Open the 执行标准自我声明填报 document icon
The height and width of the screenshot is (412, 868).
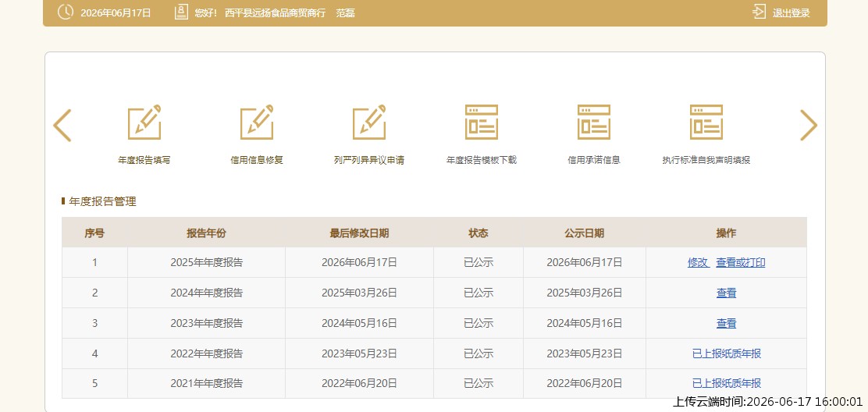pos(706,123)
